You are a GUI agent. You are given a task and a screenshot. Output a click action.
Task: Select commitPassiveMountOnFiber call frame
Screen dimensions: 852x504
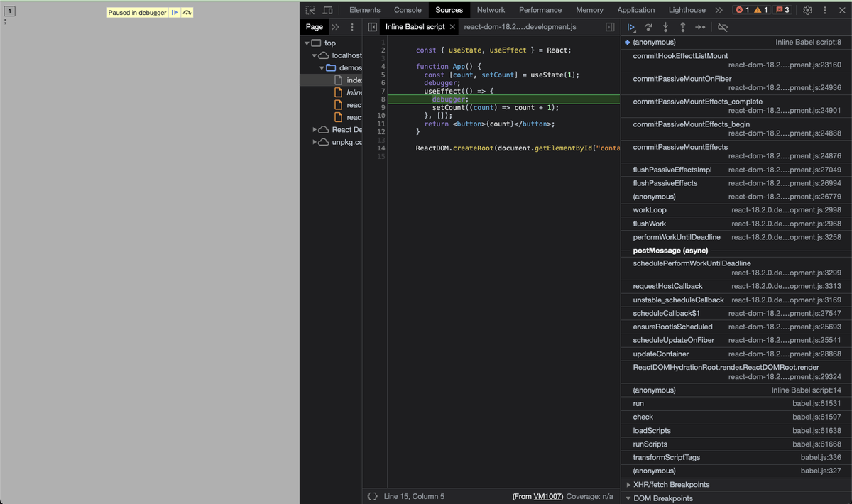tap(736, 83)
